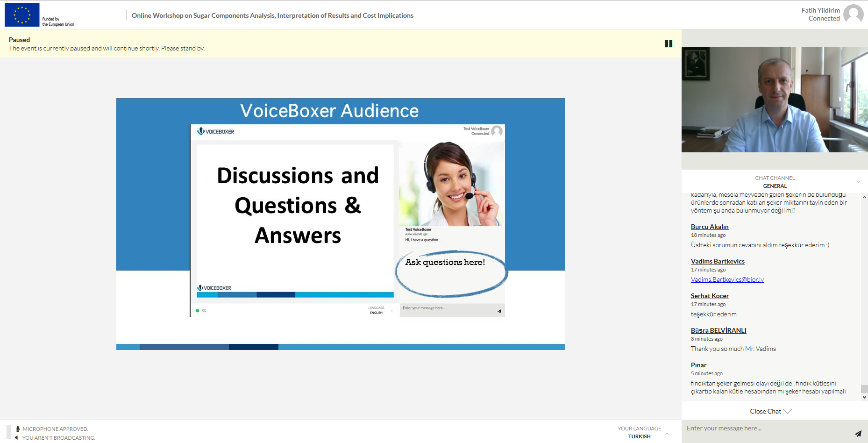Viewport: 868px width, 443px height.
Task: Click Büşra BELVİRANLI's name in chat
Action: (x=718, y=330)
